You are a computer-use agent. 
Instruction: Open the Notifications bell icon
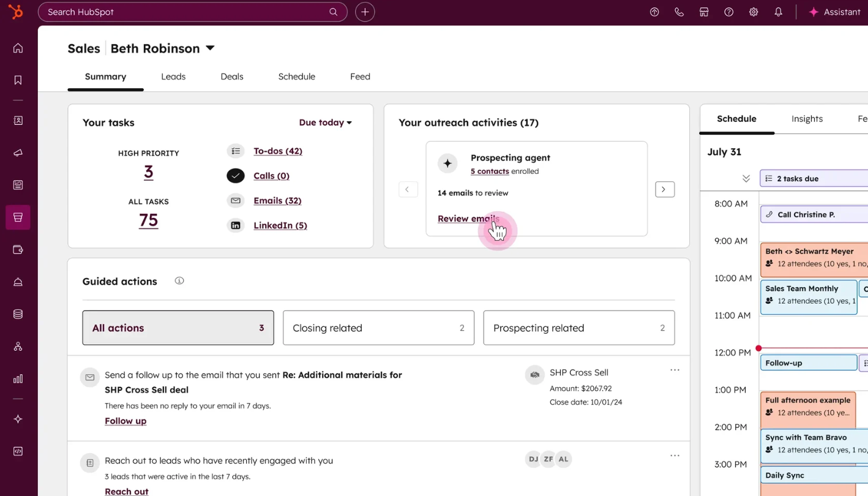coord(778,12)
